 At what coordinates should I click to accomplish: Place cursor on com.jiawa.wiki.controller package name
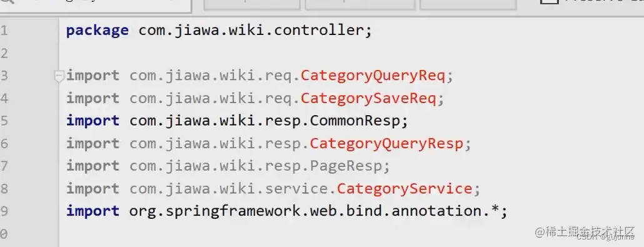pyautogui.click(x=251, y=31)
